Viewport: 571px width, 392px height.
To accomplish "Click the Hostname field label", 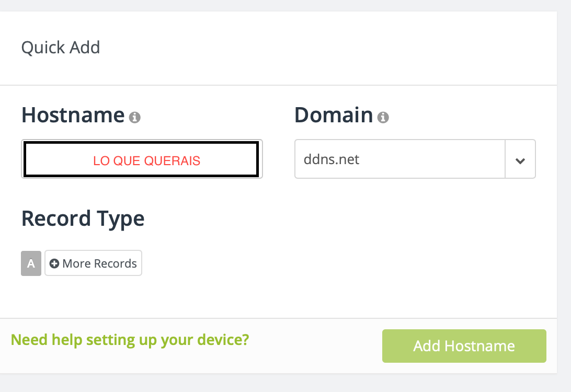I will click(73, 115).
